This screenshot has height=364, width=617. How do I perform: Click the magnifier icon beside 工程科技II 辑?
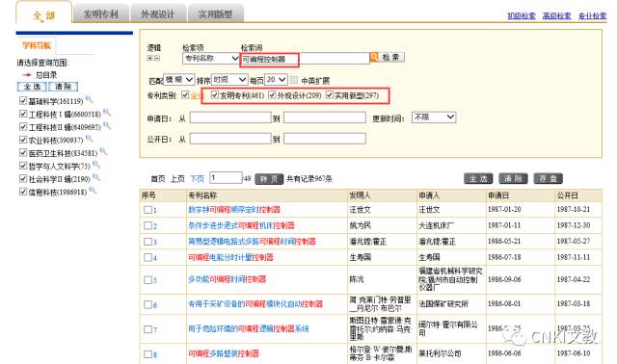point(107,126)
